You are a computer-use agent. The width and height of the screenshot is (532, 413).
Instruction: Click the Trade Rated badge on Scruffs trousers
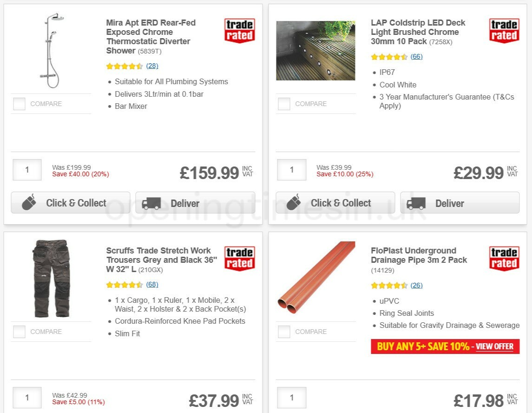[x=239, y=259]
